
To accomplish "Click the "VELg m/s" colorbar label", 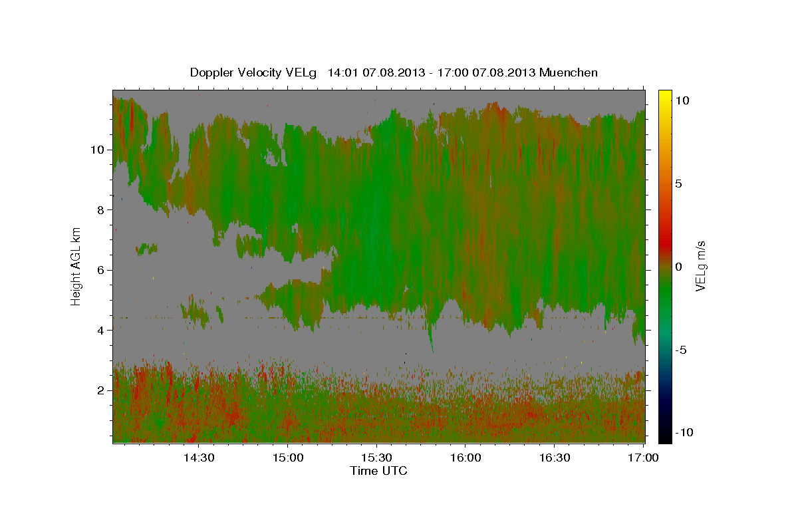I will 700,265.
